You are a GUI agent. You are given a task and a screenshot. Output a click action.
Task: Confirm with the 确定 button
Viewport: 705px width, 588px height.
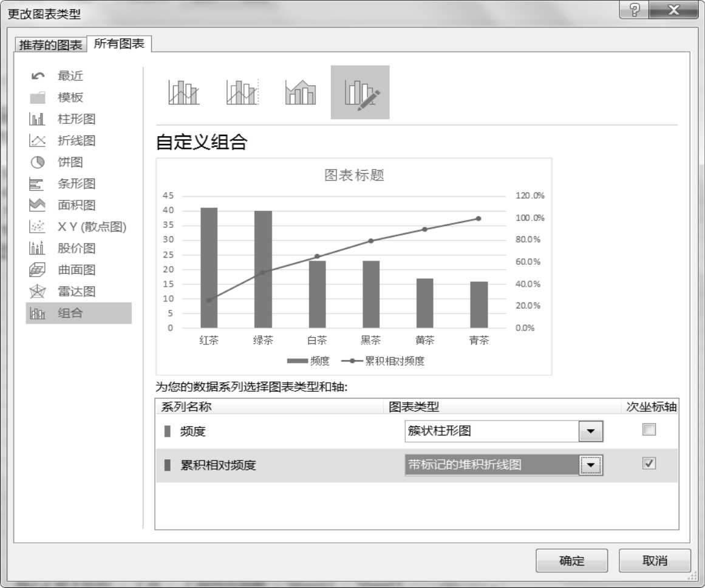click(x=571, y=561)
